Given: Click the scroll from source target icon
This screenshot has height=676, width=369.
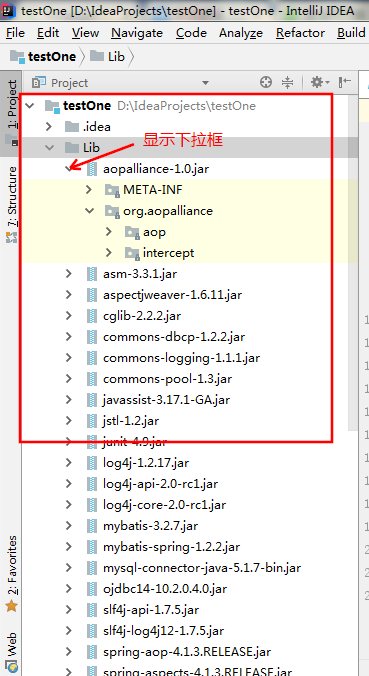Looking at the screenshot, I should pyautogui.click(x=266, y=82).
